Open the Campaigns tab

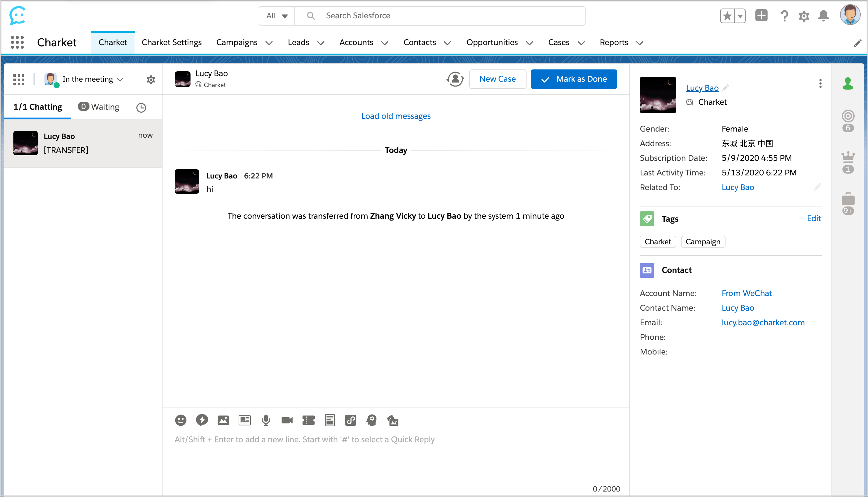click(x=237, y=42)
